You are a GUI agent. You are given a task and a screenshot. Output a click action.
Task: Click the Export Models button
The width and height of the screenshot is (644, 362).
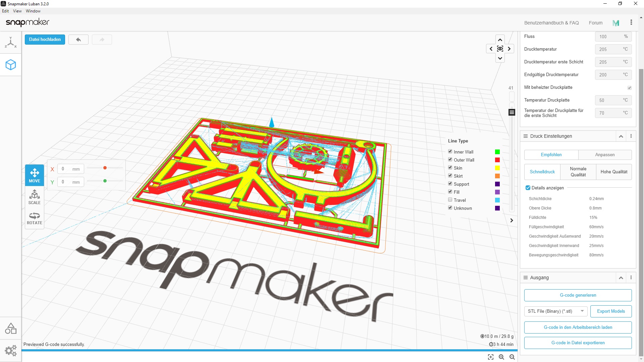(611, 311)
